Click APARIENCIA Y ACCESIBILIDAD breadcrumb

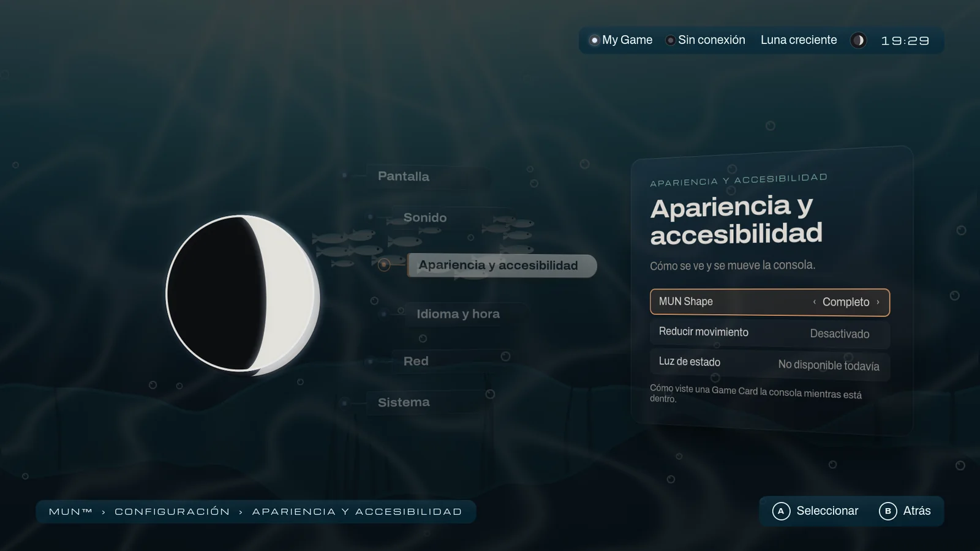click(357, 512)
